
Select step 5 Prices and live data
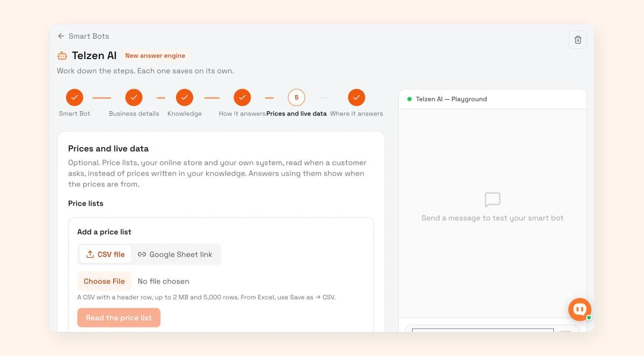click(296, 97)
